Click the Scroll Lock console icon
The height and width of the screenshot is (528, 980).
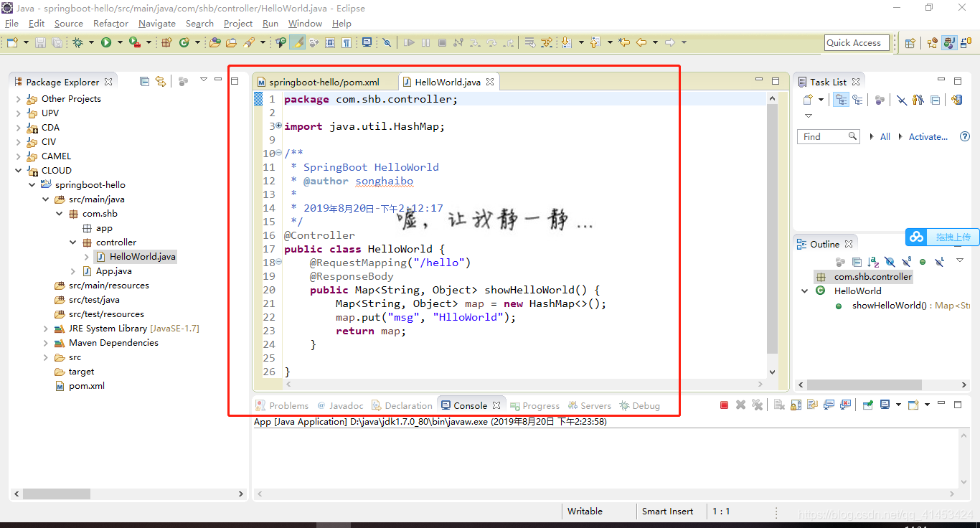click(796, 405)
